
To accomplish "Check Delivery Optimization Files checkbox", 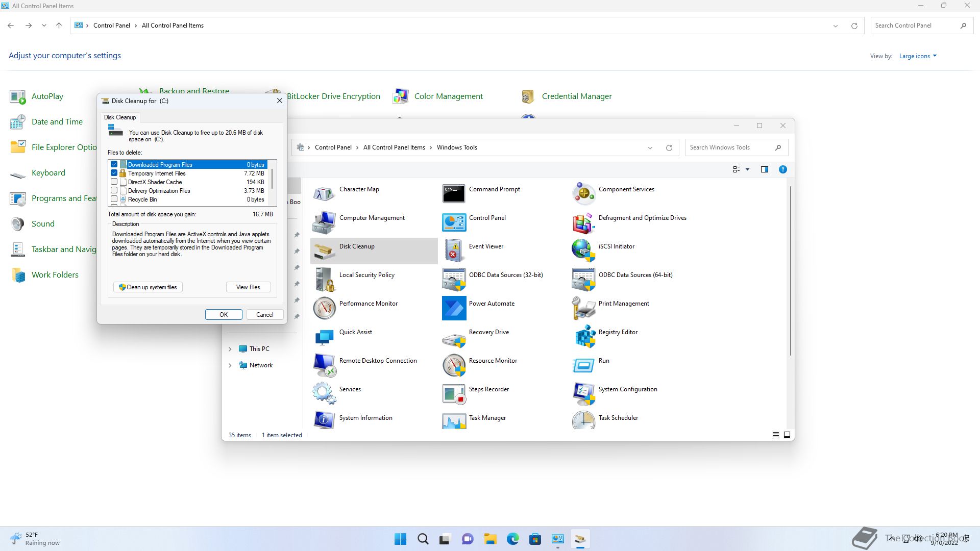I will (114, 190).
